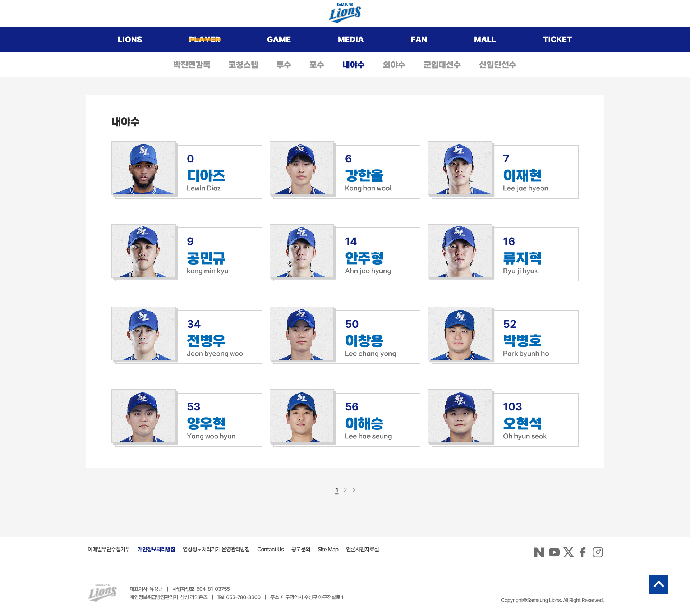Click the Instagram icon in footer
The image size is (690, 616).
point(598,552)
